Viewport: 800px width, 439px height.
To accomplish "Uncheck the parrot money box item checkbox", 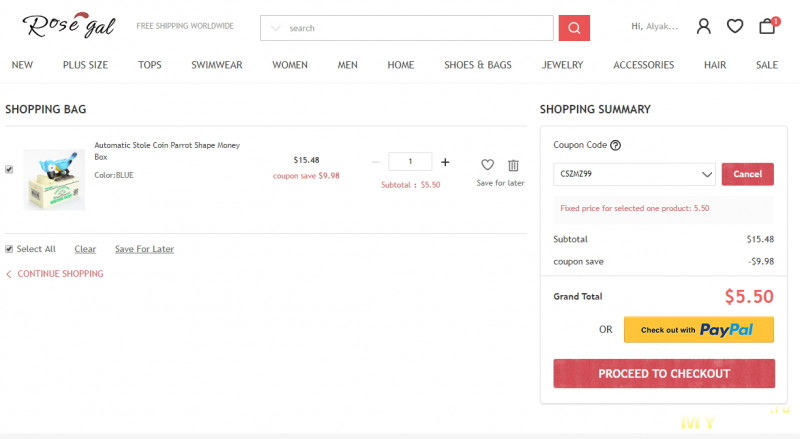I will [x=9, y=169].
